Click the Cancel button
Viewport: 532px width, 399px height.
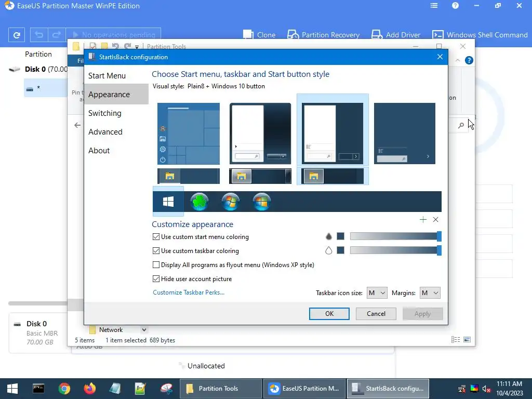pos(376,313)
